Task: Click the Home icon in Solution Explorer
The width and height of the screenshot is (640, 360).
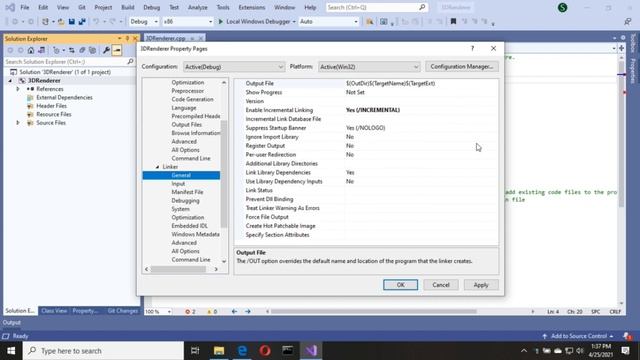Action: click(x=31, y=50)
